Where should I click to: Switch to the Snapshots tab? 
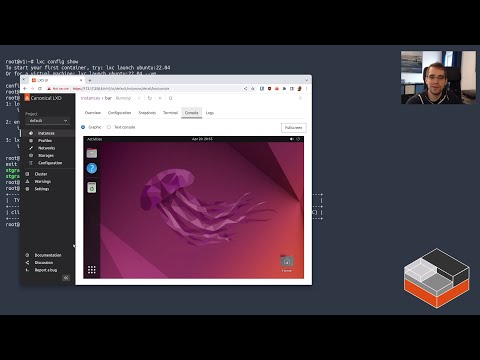[147, 113]
